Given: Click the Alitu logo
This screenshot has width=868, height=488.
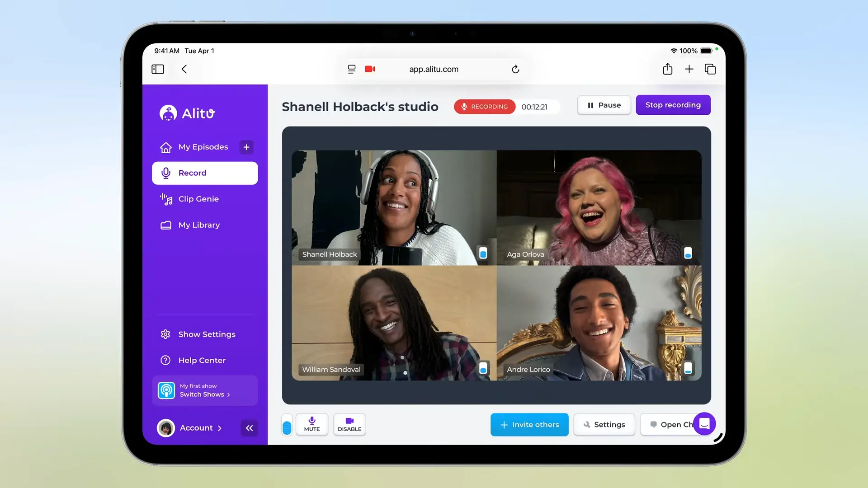Looking at the screenshot, I should tap(187, 113).
